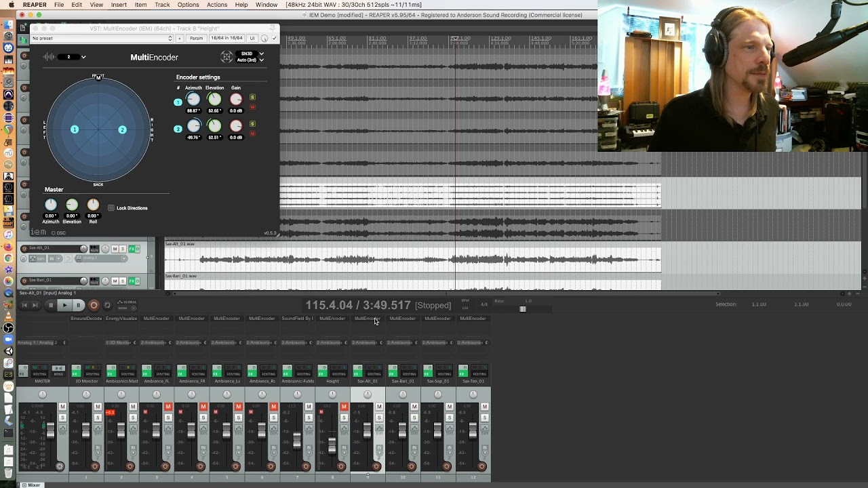Open the MASTER FX button in mixer
Screen dimensions: 868x488
pyautogui.click(x=23, y=371)
